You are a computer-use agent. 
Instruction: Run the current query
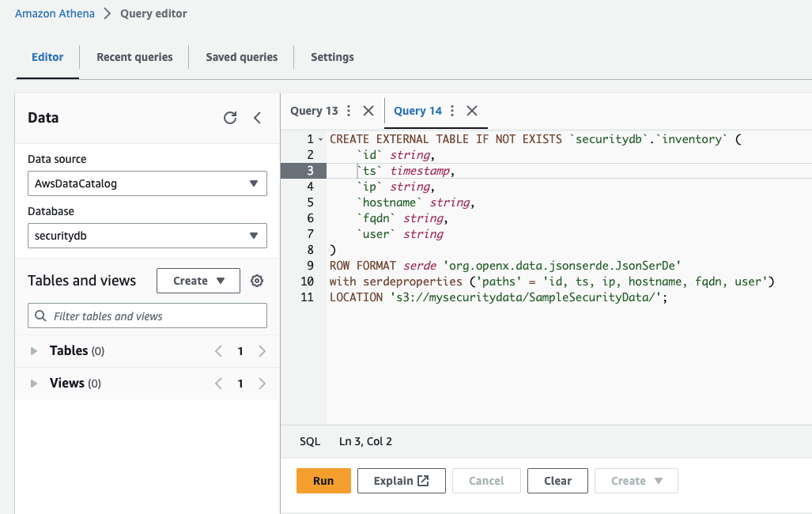[x=323, y=481]
